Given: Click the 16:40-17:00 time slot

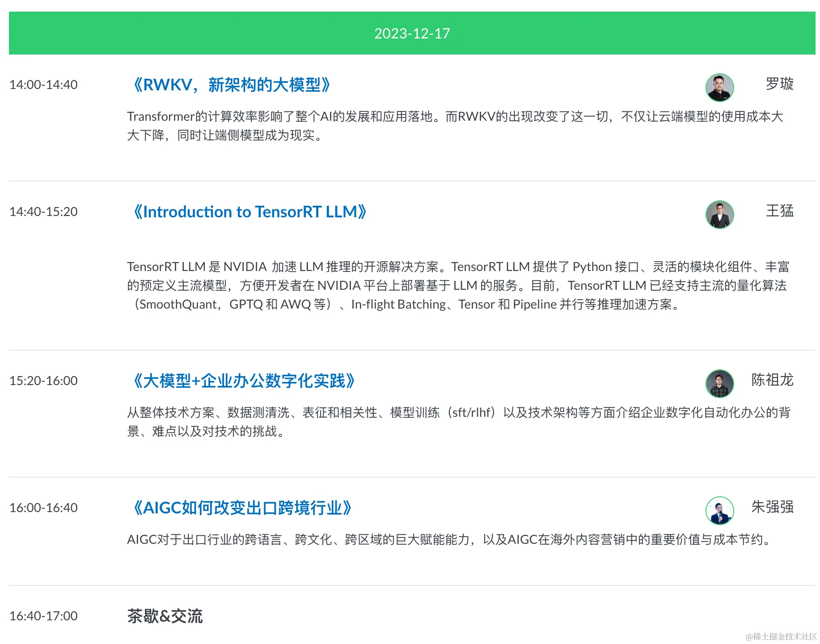Looking at the screenshot, I should [x=43, y=616].
